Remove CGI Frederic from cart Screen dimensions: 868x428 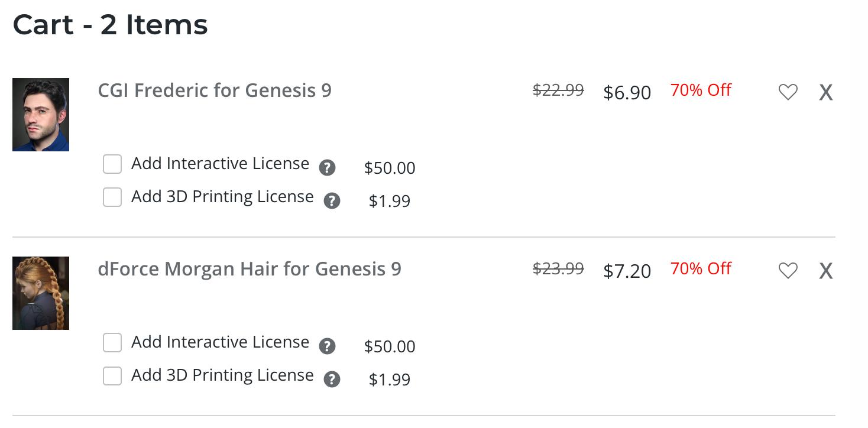click(825, 93)
